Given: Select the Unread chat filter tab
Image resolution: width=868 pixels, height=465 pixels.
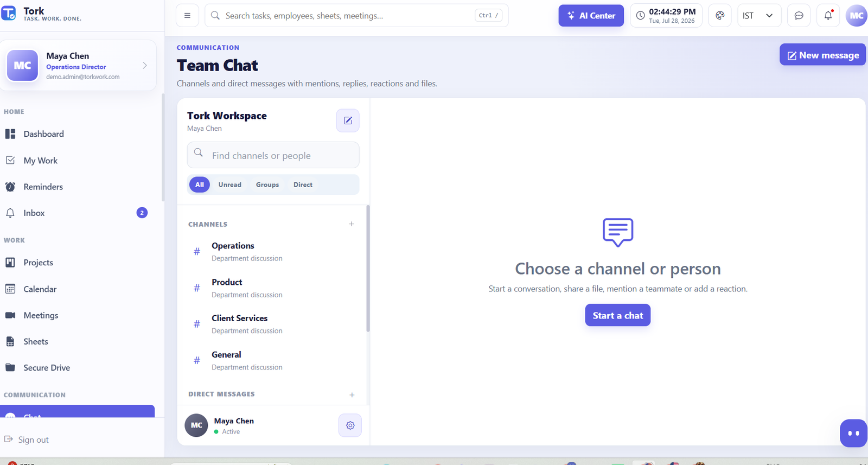Looking at the screenshot, I should [x=230, y=184].
